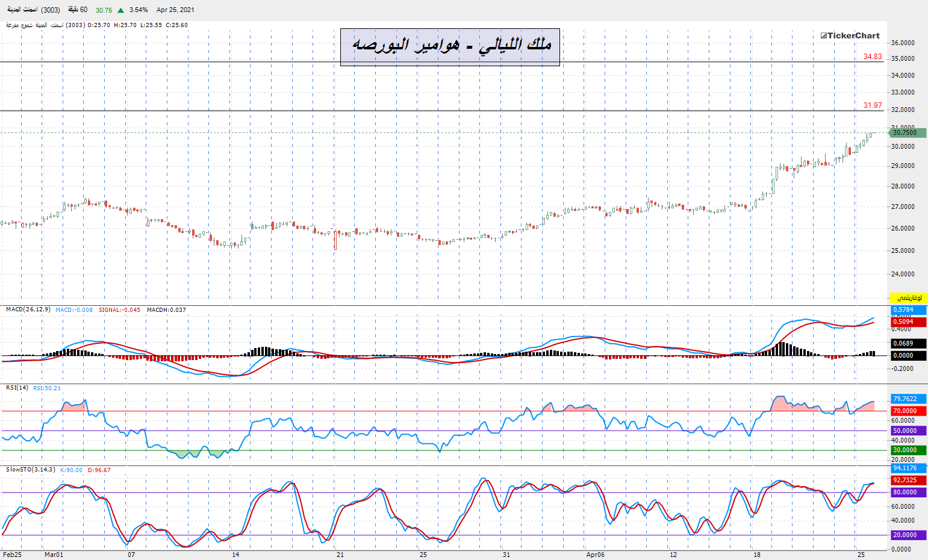
Task: Select the 30.7500 current price marker
Action: point(908,132)
